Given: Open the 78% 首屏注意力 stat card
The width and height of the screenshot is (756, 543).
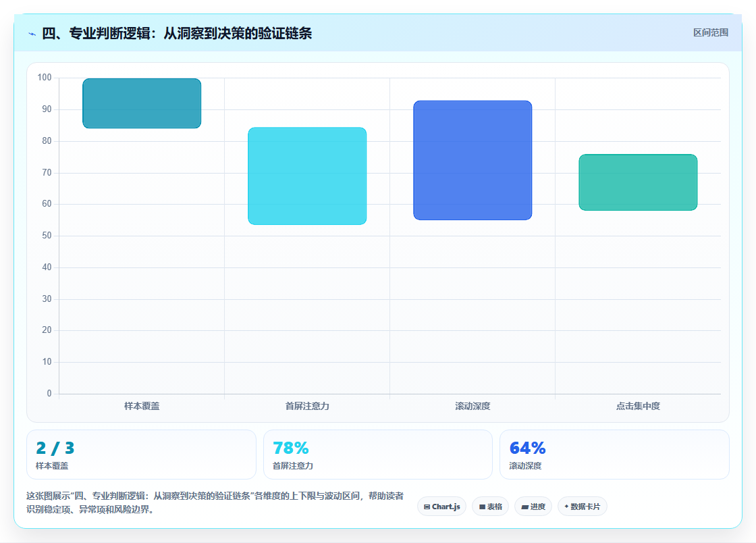Looking at the screenshot, I should 378,455.
